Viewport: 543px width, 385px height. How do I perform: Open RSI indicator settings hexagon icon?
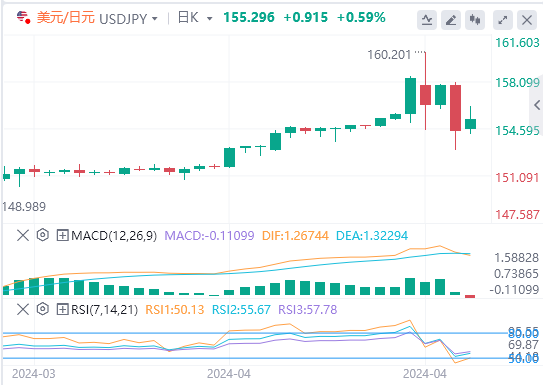[43, 308]
